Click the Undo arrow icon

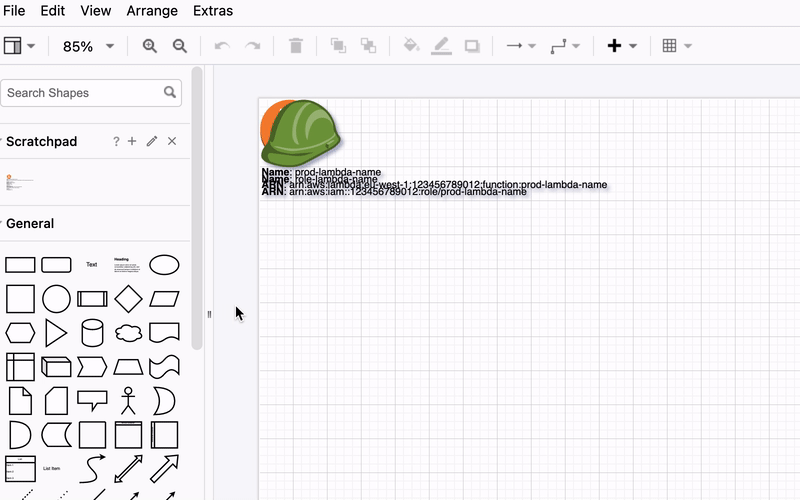(222, 46)
